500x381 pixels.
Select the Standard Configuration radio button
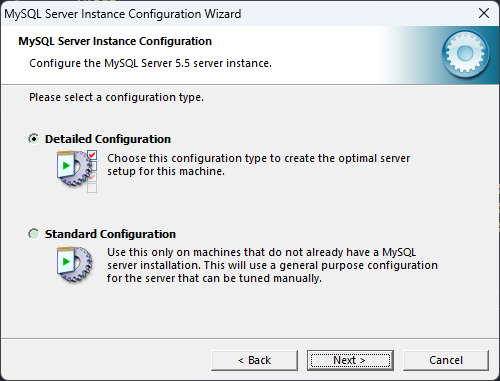click(34, 234)
